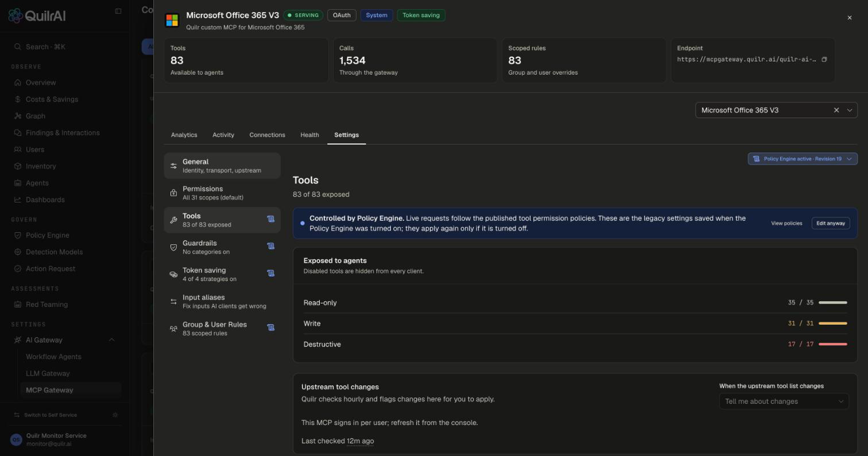The width and height of the screenshot is (868, 456).
Task: Switch to the Activity tab
Action: (223, 135)
